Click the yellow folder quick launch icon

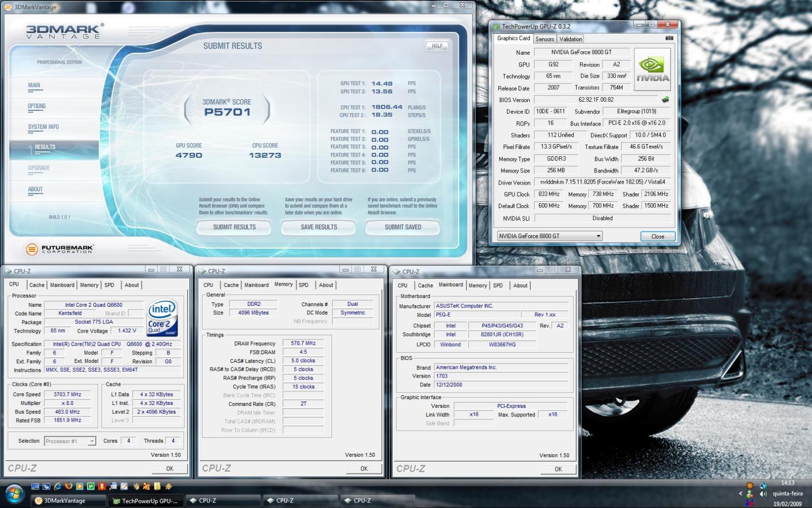point(157,486)
